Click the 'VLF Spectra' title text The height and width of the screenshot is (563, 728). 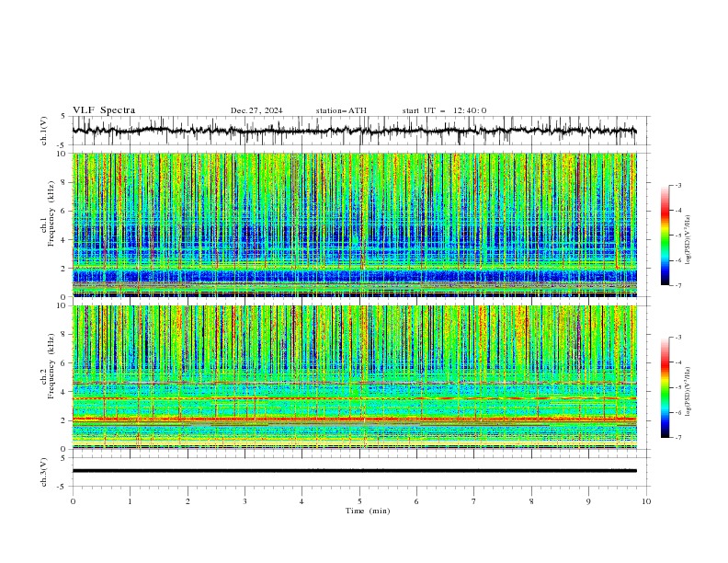[104, 110]
